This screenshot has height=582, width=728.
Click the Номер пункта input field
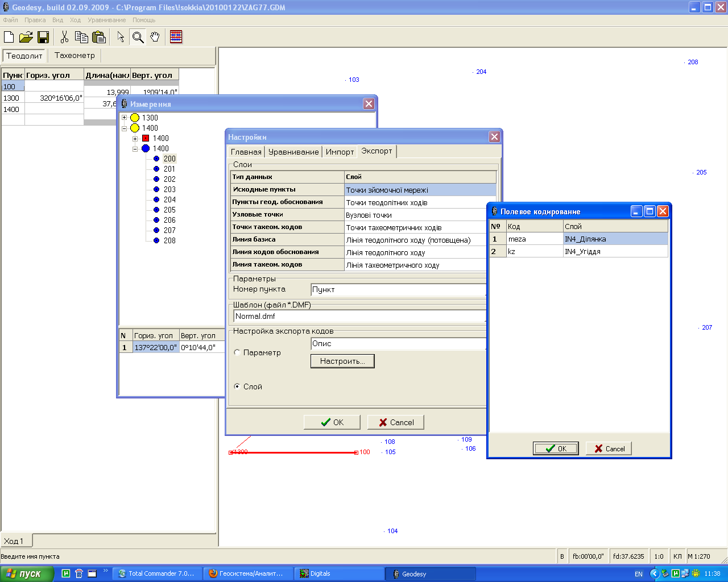click(x=398, y=289)
